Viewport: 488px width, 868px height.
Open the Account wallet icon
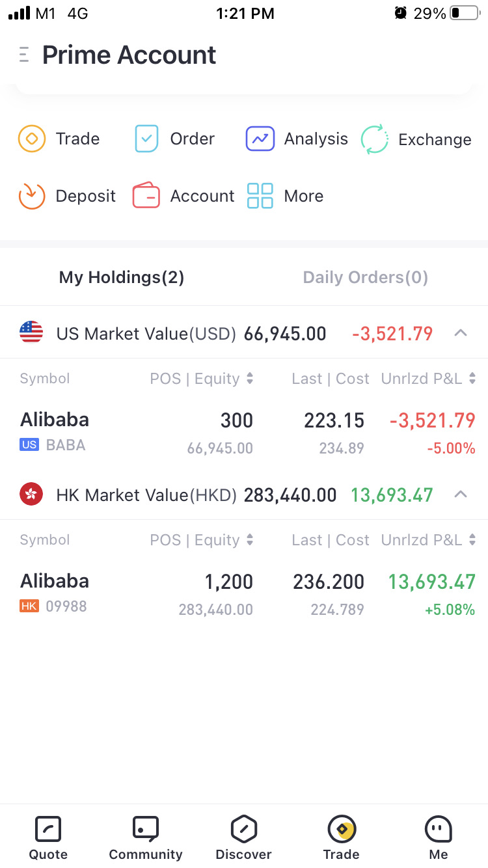146,196
